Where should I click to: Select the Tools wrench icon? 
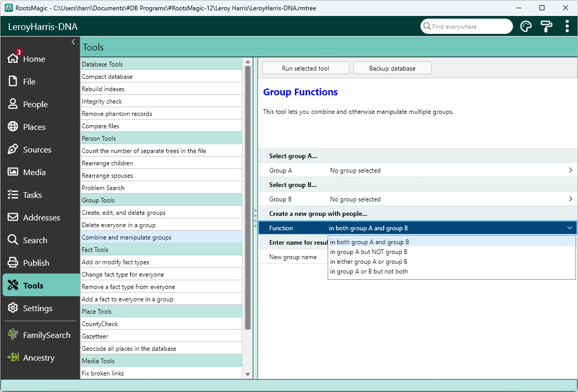tap(13, 285)
